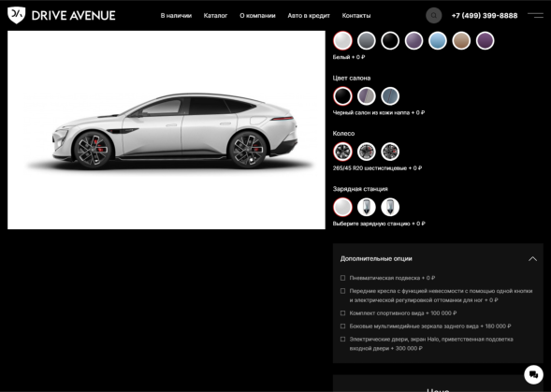Click Дополнительные опции heading text
Image resolution: width=551 pixels, height=392 pixels.
tap(376, 259)
